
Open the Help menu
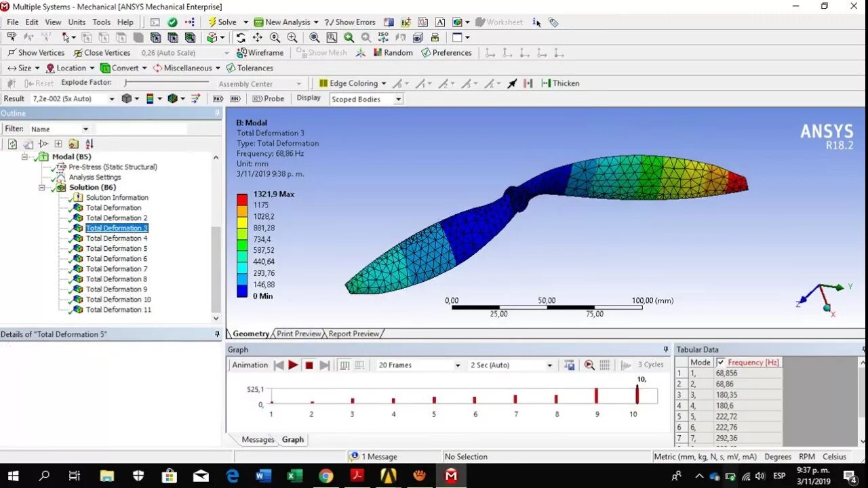coord(125,22)
